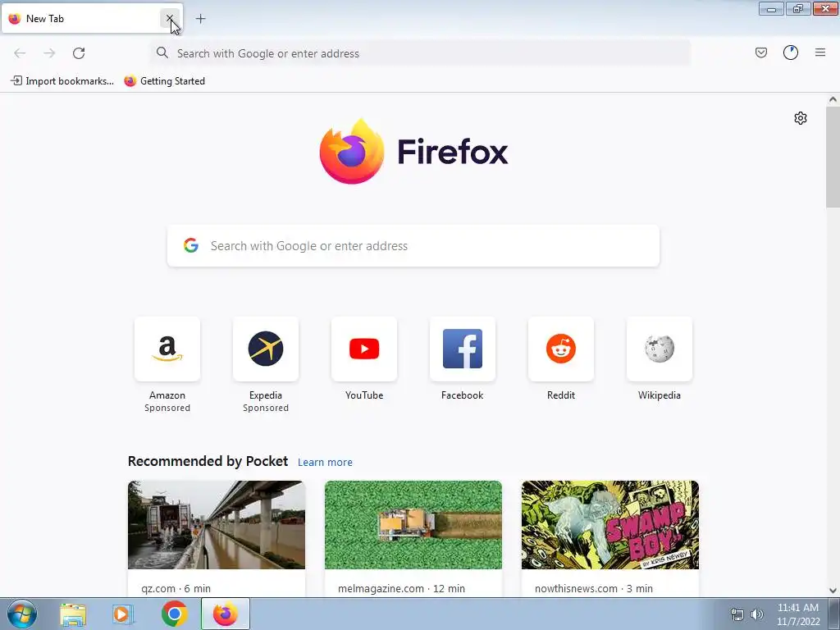This screenshot has width=840, height=630.
Task: Click the Recommended by Pocket heading
Action: (208, 461)
